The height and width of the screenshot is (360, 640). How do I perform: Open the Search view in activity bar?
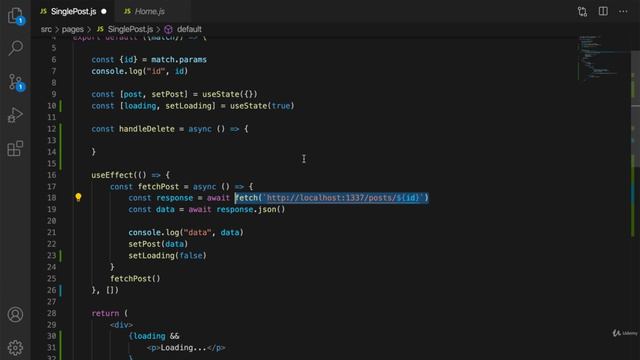16,48
